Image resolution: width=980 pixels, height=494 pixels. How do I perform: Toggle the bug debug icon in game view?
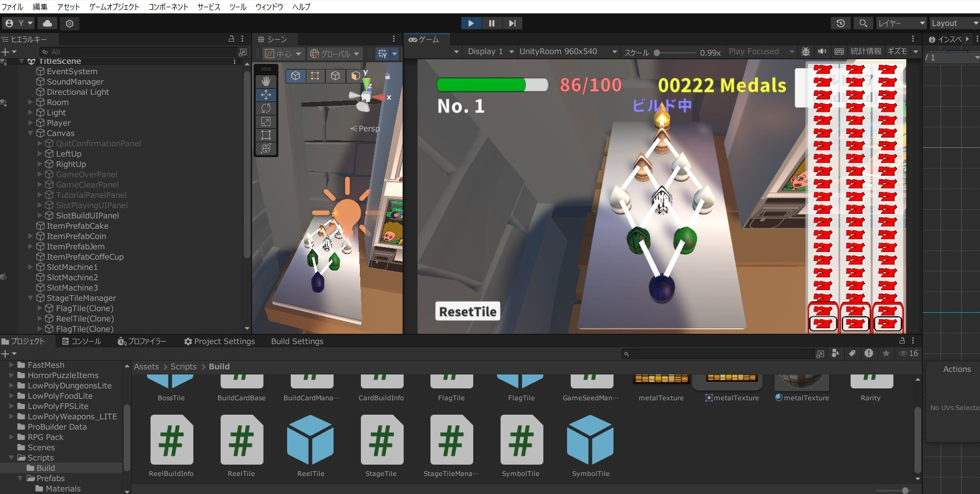806,52
